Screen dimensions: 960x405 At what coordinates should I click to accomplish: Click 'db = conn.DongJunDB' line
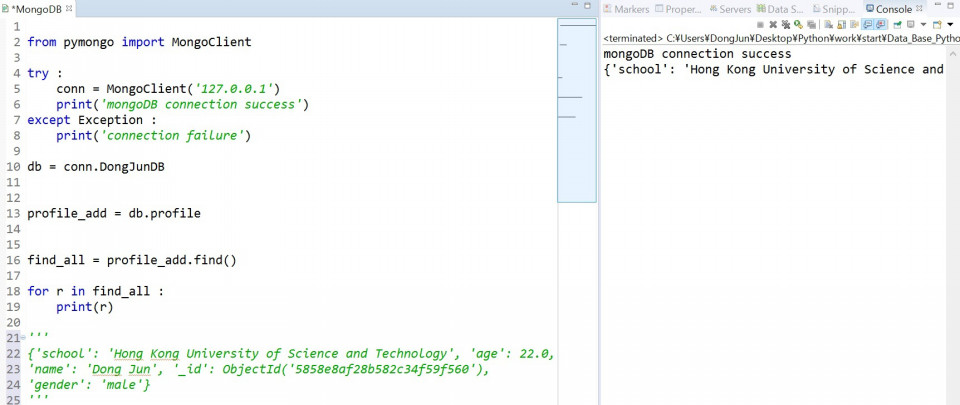click(x=96, y=167)
